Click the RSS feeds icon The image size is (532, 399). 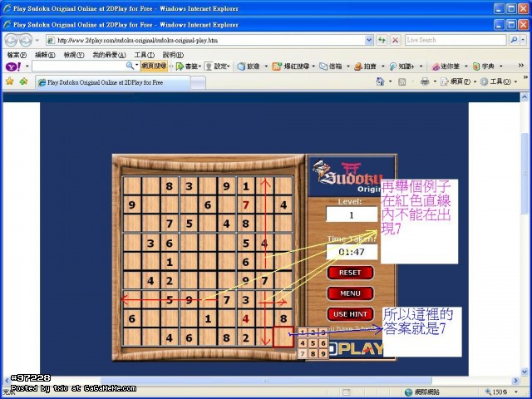402,81
